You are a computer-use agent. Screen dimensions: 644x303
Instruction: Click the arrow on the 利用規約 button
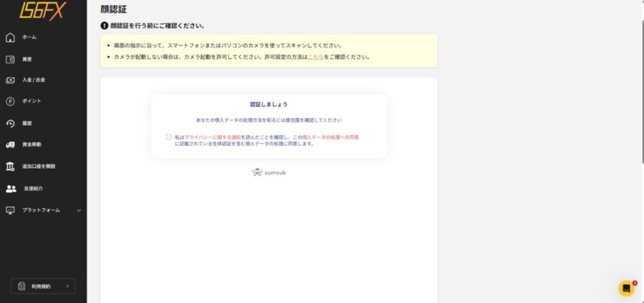click(x=67, y=286)
